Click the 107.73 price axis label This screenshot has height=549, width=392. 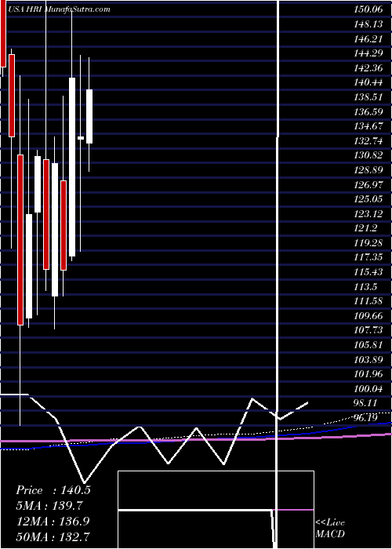tap(368, 330)
